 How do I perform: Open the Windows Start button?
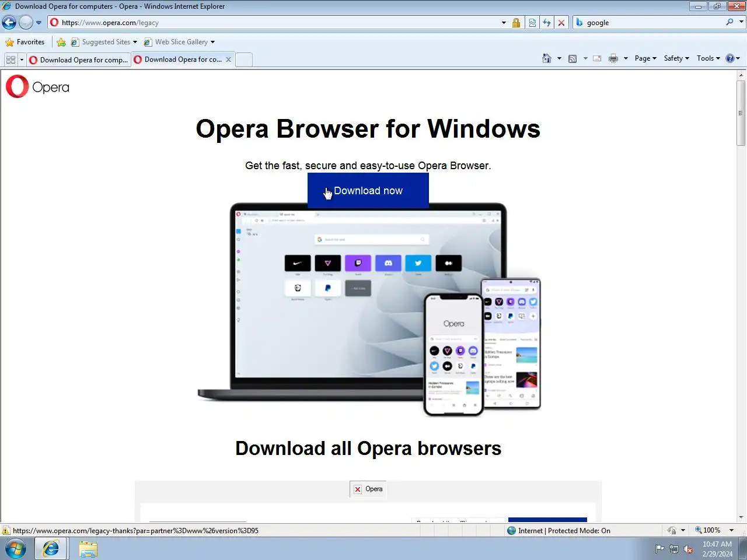(15, 549)
